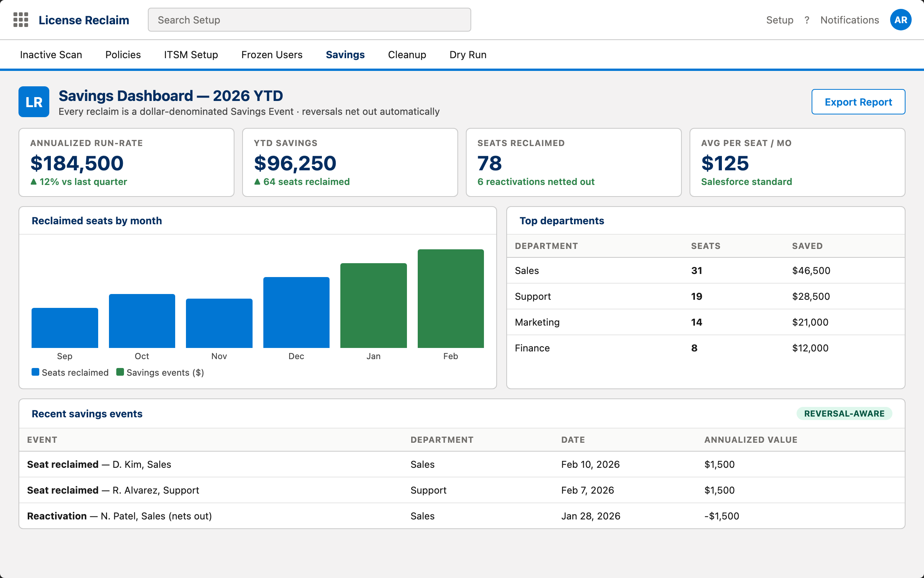The height and width of the screenshot is (578, 924).
Task: Click 'Salesforce standard' text
Action: click(747, 181)
